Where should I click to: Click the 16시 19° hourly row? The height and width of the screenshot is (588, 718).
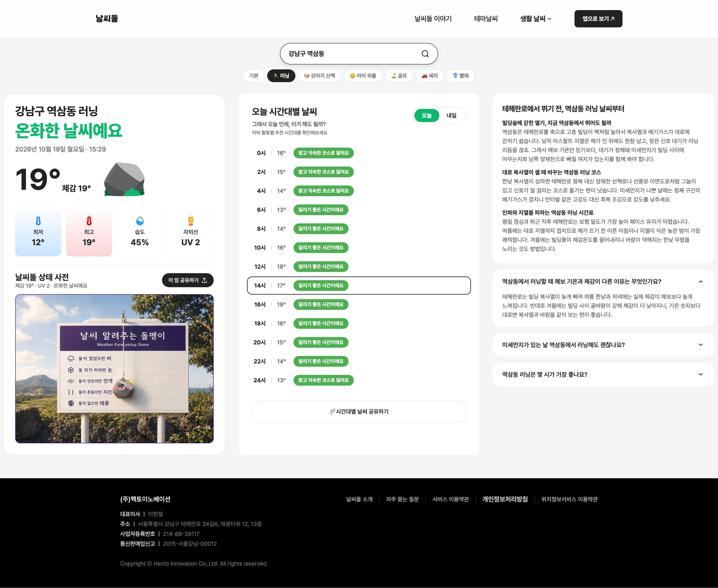point(359,304)
